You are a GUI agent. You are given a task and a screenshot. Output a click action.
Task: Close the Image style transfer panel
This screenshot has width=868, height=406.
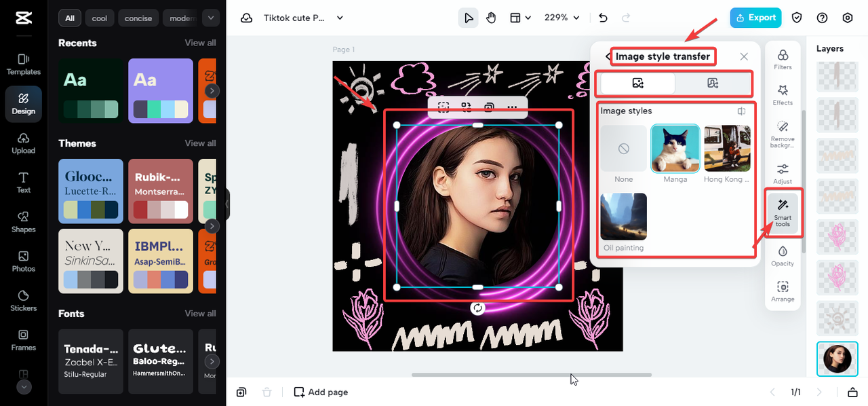pos(744,57)
